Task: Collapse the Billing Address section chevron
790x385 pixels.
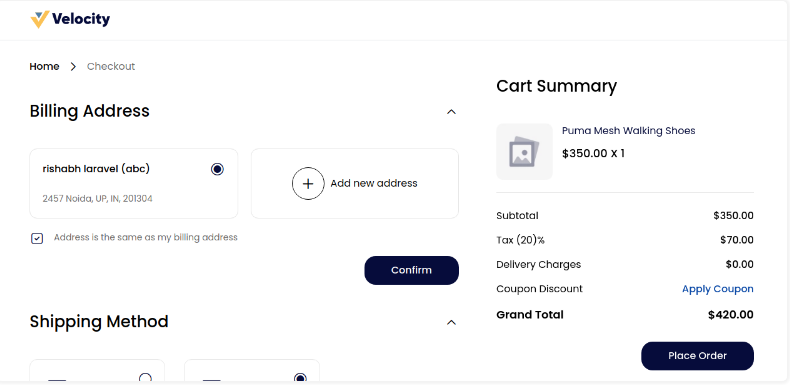Action: [451, 112]
